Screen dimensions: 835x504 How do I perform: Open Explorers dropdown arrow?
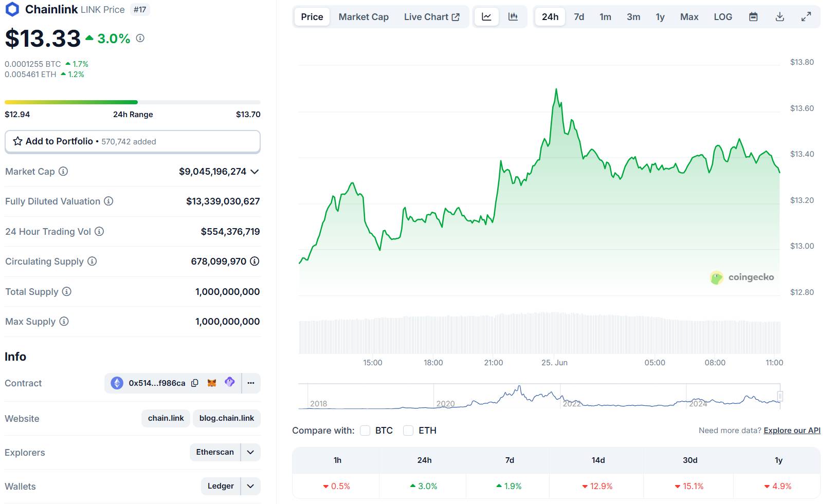250,452
